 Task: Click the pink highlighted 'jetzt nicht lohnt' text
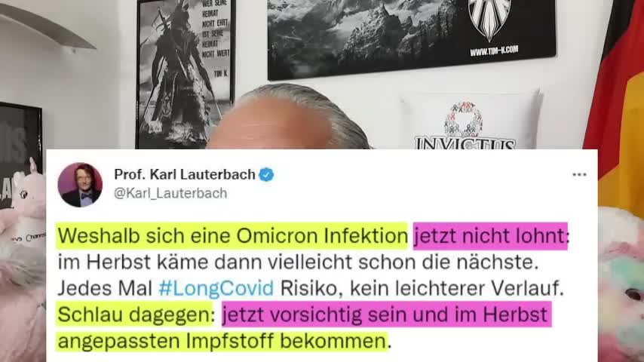pos(490,236)
